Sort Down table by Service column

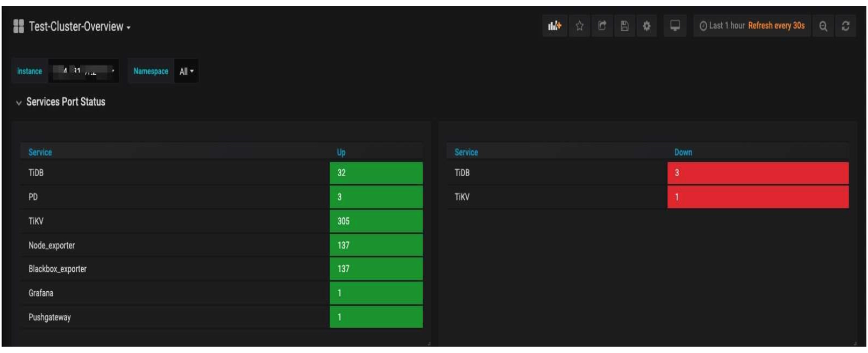pyautogui.click(x=466, y=152)
